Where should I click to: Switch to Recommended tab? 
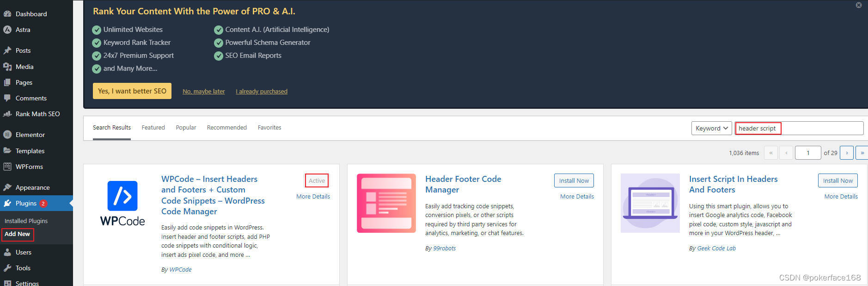227,128
